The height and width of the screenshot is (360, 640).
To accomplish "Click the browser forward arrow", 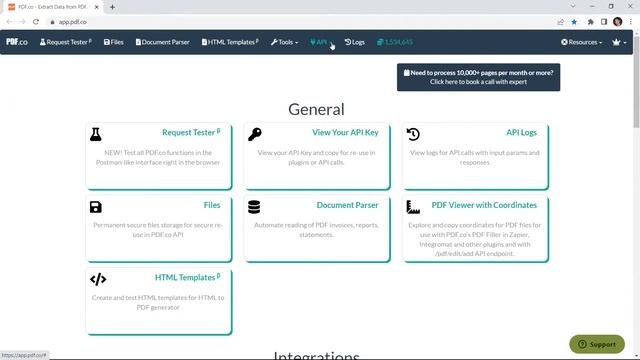I will point(22,22).
